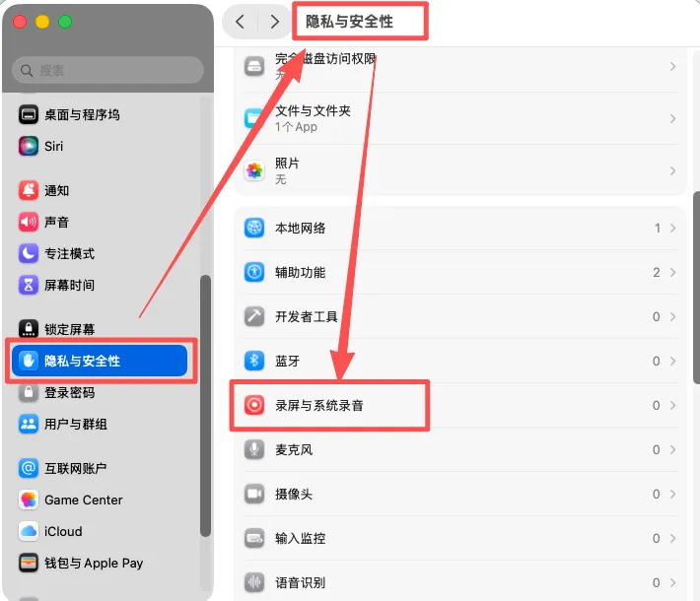Open the Game Center icon
Image resolution: width=700 pixels, height=601 pixels.
pyautogui.click(x=29, y=500)
